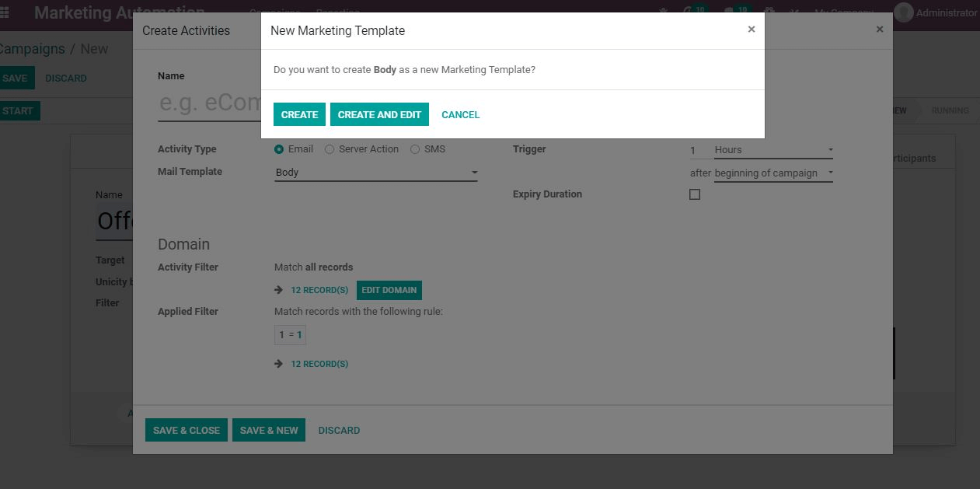Click SAVE & CLOSE in activities dialog
Screen dimensions: 980x489
[x=187, y=430]
